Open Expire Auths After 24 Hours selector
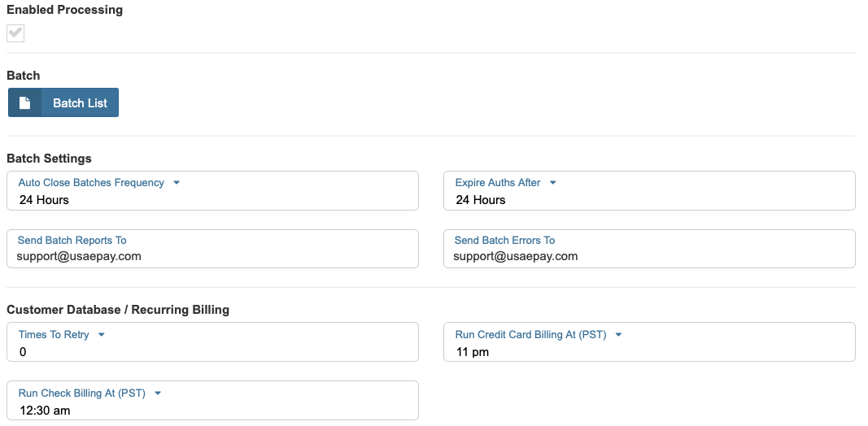Viewport: 868px width, 426px height. (x=648, y=200)
